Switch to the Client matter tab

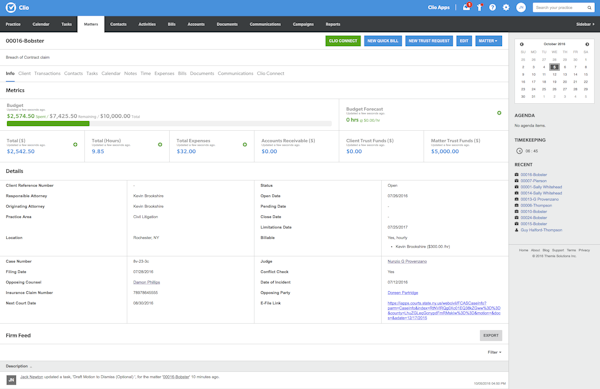click(x=24, y=73)
